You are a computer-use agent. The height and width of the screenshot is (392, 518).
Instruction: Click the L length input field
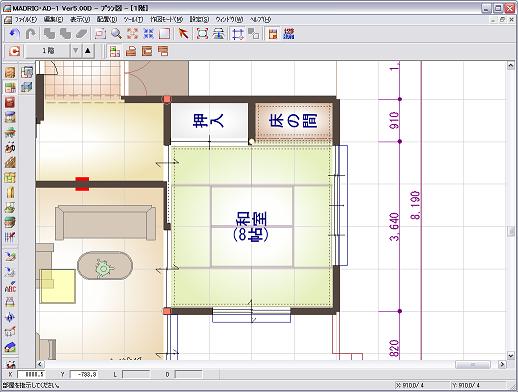click(136, 374)
